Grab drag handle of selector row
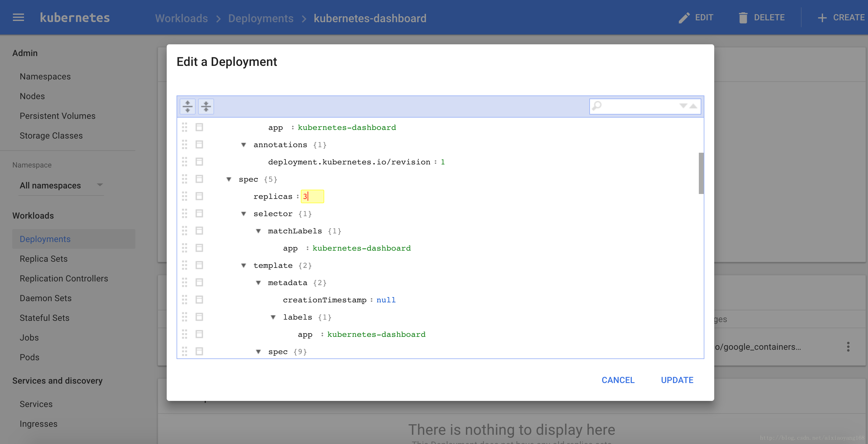Image resolution: width=868 pixels, height=444 pixels. tap(184, 213)
